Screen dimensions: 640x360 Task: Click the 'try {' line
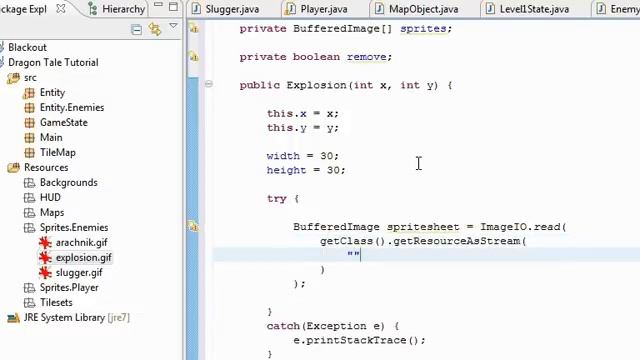[x=283, y=199]
